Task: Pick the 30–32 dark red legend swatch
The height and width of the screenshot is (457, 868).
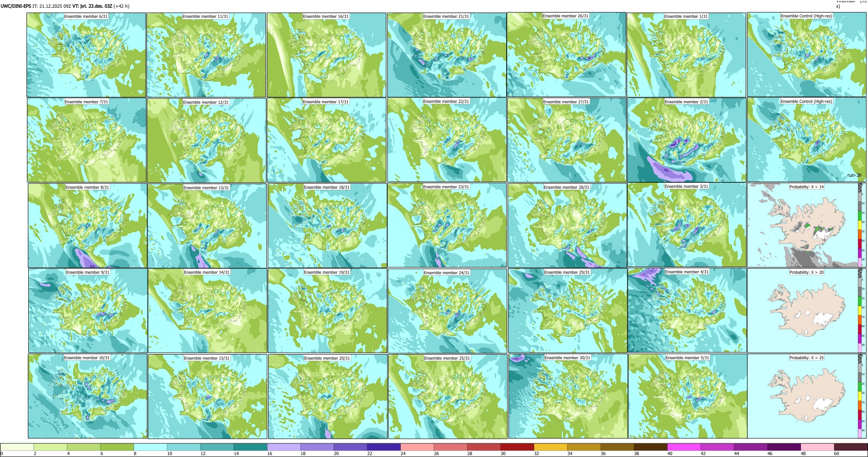Action: (517, 447)
